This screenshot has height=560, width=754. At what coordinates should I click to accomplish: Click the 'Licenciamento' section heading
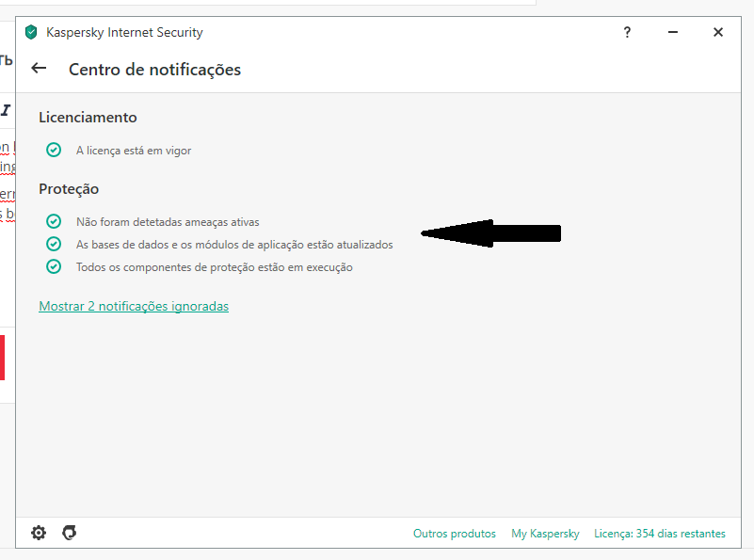[x=88, y=118]
